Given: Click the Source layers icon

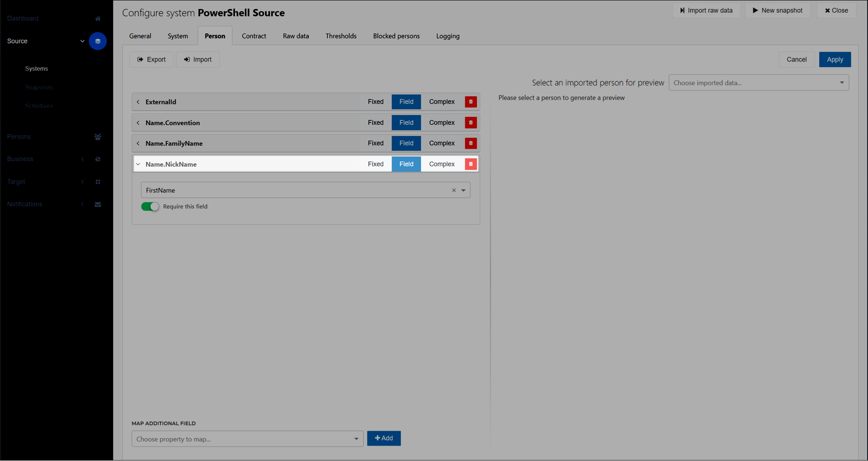Looking at the screenshot, I should pos(98,41).
